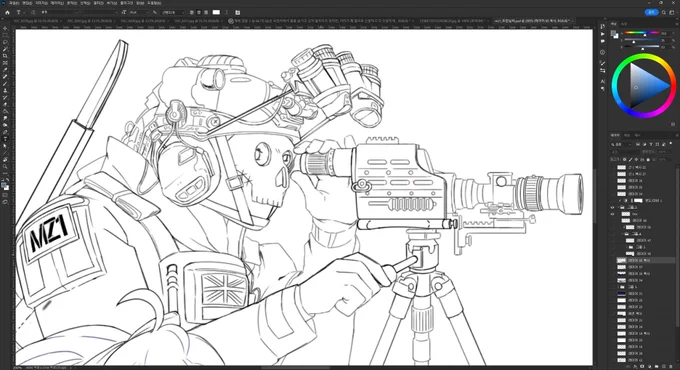The width and height of the screenshot is (680, 370).
Task: Toggle the layer filter switch in Layers panel
Action: click(670, 144)
